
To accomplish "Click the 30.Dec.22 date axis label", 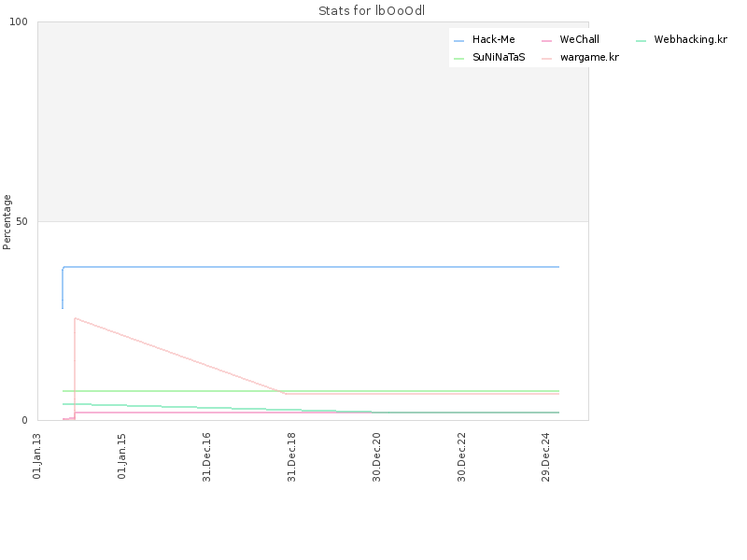I will click(x=461, y=456).
